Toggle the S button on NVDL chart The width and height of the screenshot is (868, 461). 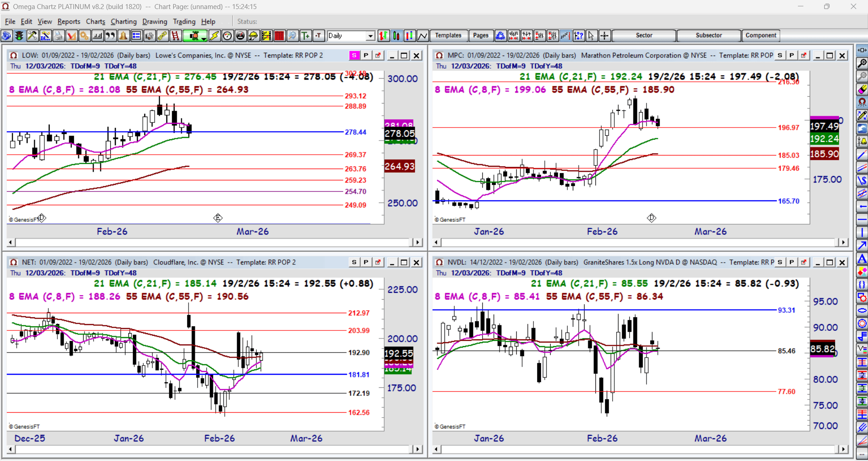780,262
